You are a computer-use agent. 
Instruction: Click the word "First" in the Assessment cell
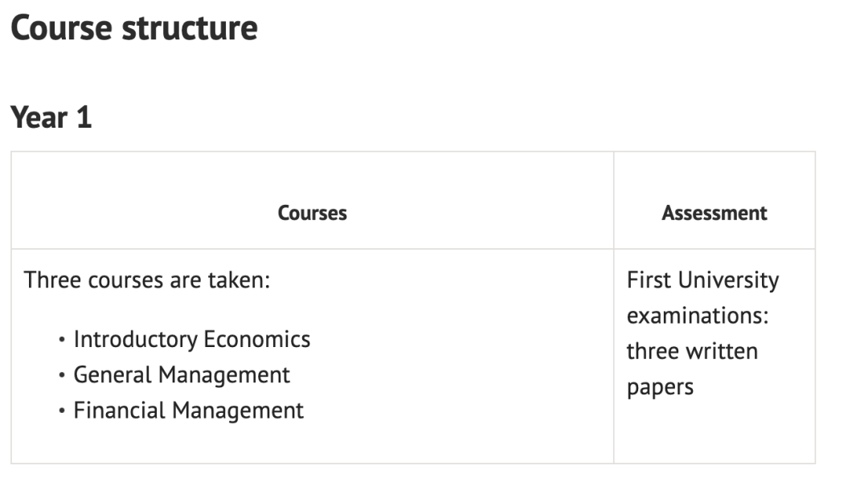pyautogui.click(x=649, y=280)
